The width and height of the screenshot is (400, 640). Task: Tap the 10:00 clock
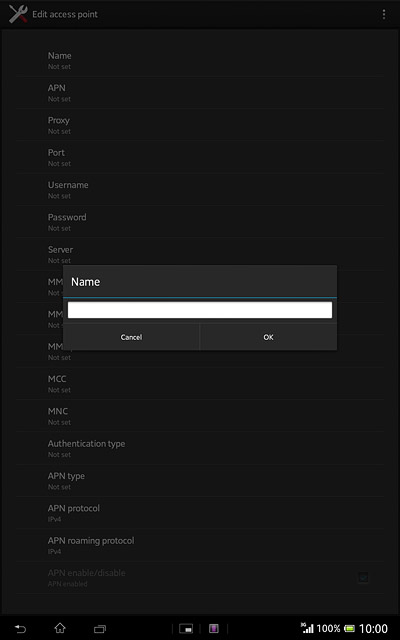(373, 628)
